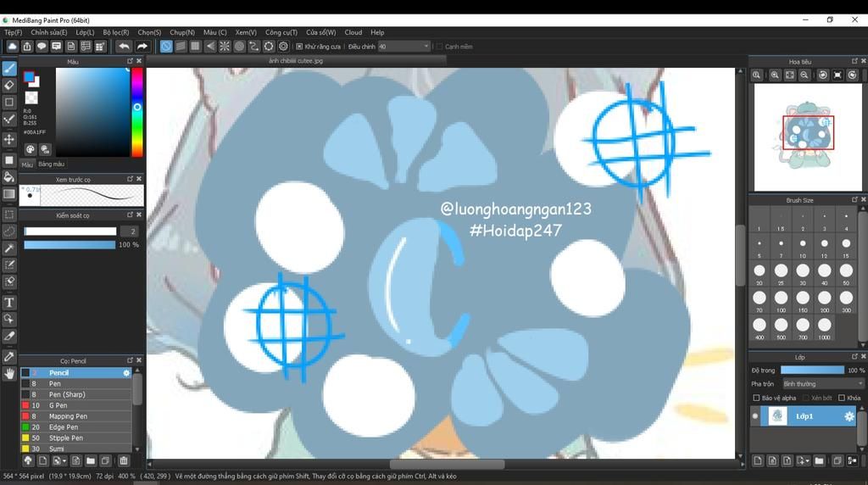
Task: Select brush size 10 preset
Action: pos(803,247)
